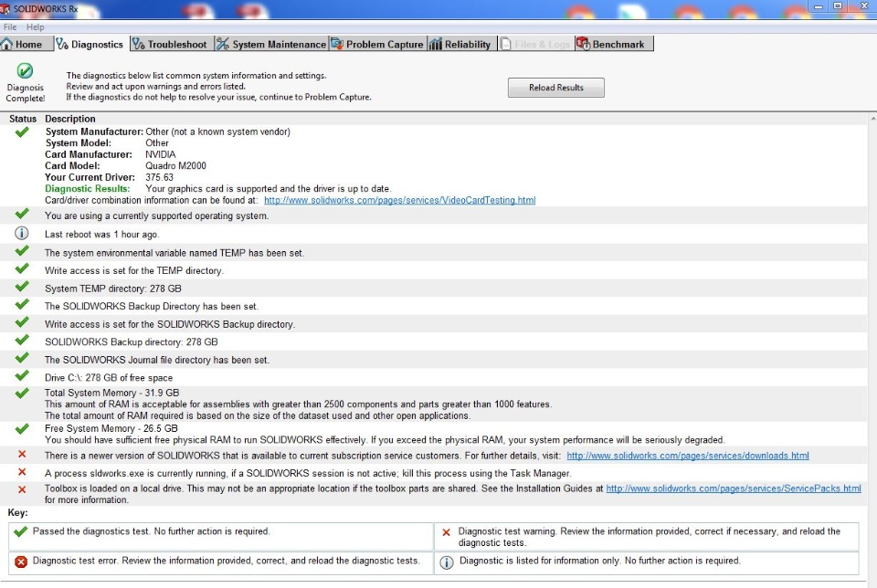Click the green check icon in Key legend
Image resolution: width=877 pixels, height=588 pixels.
coord(21,531)
